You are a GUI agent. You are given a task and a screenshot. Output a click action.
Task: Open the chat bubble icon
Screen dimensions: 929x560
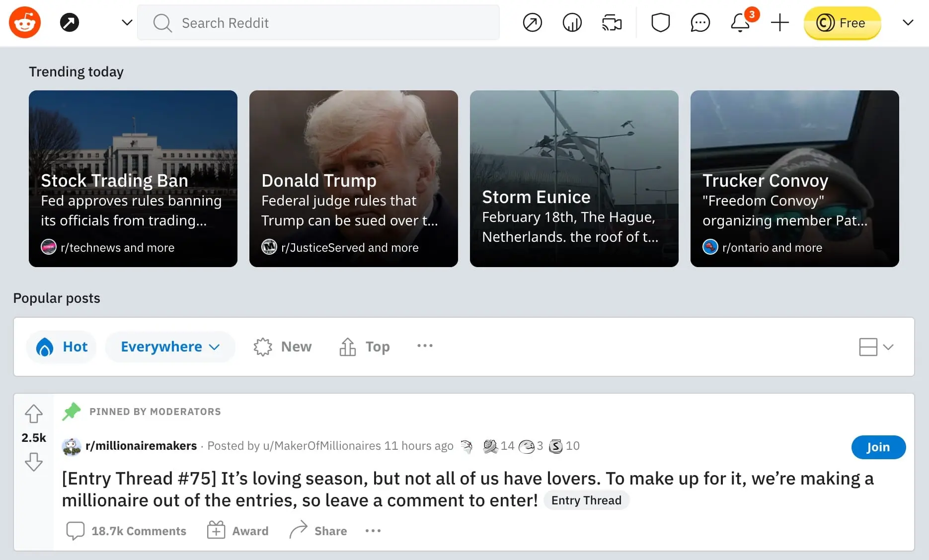700,22
